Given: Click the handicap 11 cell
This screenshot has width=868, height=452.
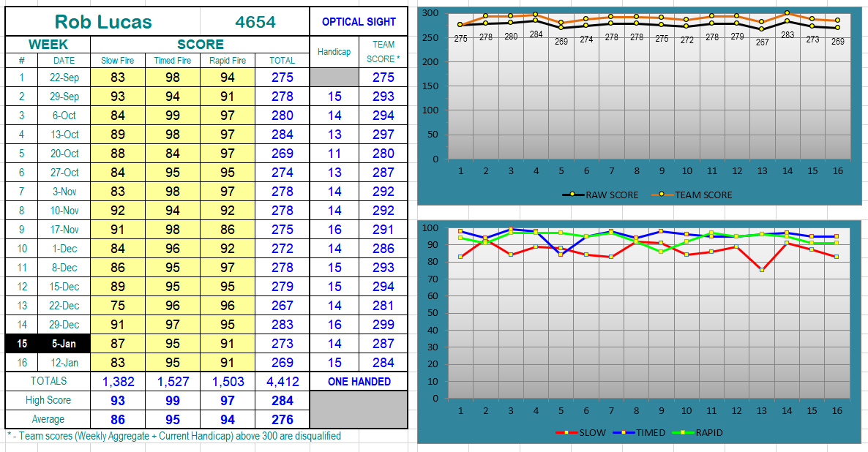Looking at the screenshot, I should point(334,154).
